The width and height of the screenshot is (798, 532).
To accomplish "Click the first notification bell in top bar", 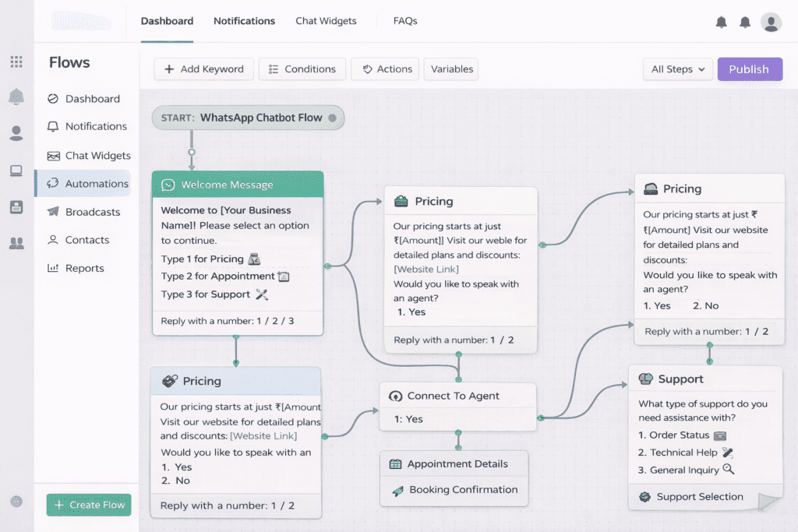I will point(721,22).
